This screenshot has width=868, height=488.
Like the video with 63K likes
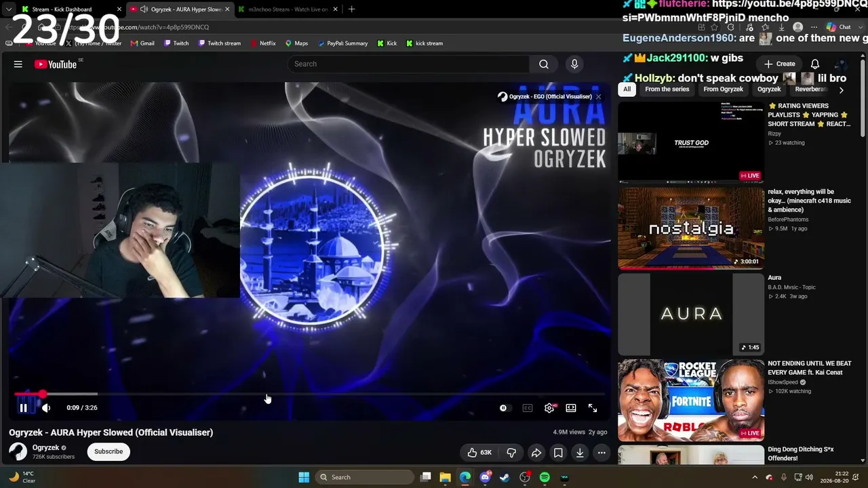coord(479,452)
